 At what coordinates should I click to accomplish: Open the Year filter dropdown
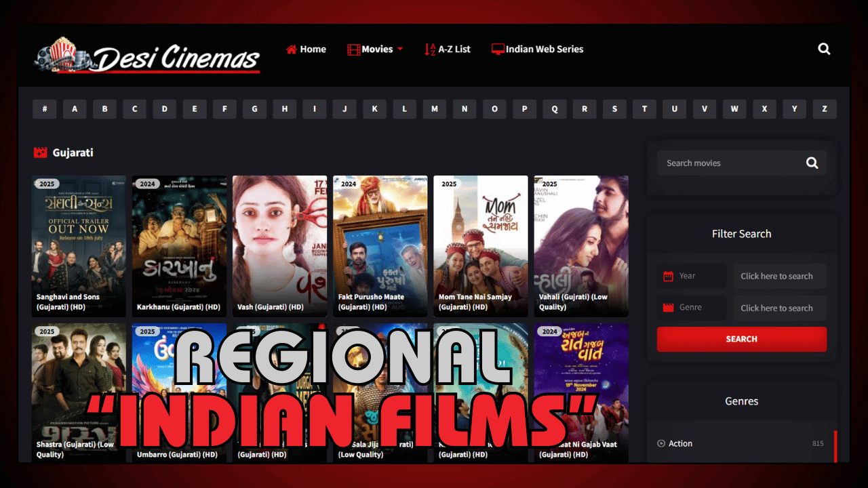[780, 276]
